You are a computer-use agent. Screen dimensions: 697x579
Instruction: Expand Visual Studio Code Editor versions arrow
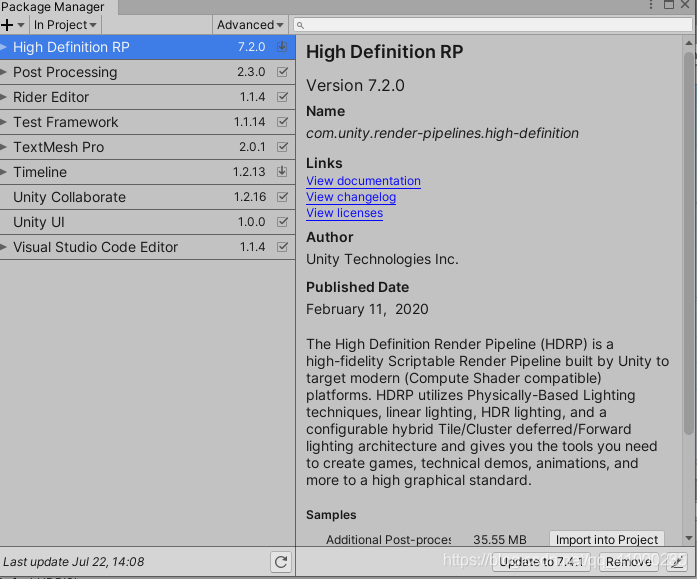click(x=4, y=247)
